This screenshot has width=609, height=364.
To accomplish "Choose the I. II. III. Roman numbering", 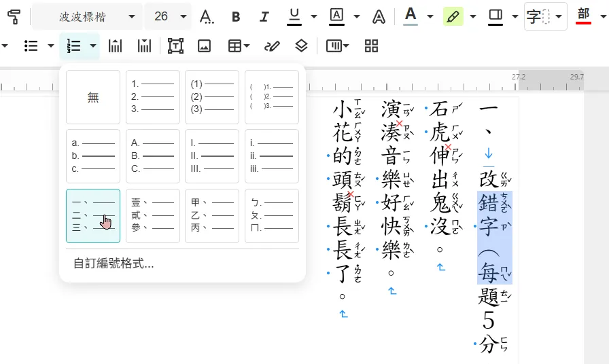I will [x=212, y=156].
